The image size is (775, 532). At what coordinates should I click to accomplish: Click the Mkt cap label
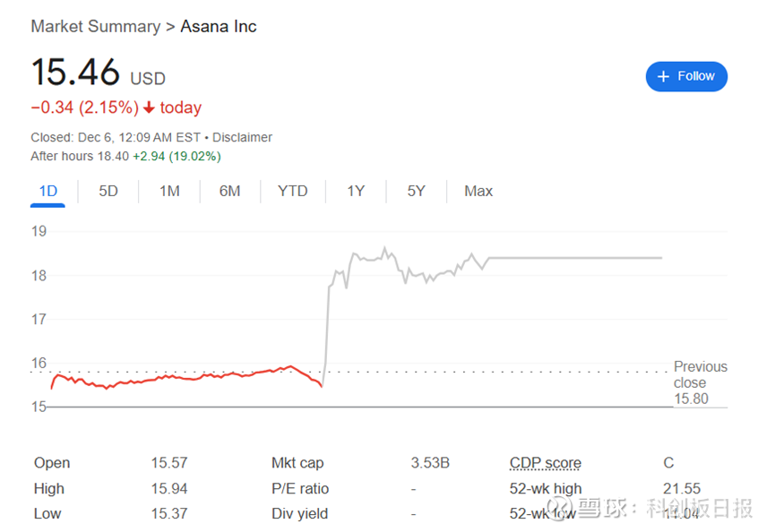tap(297, 463)
